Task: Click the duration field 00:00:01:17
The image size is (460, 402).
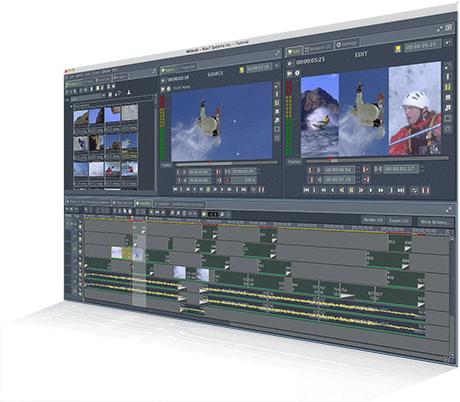Action: point(402,169)
